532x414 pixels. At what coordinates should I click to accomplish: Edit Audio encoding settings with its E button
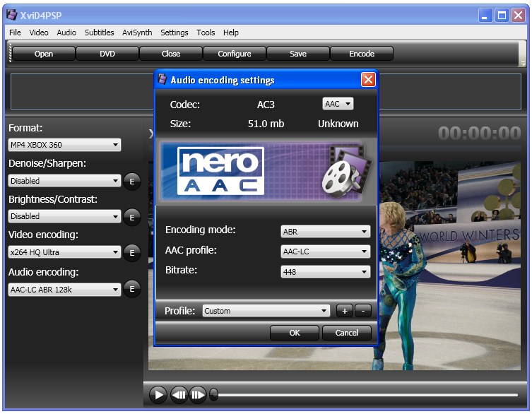(x=132, y=289)
